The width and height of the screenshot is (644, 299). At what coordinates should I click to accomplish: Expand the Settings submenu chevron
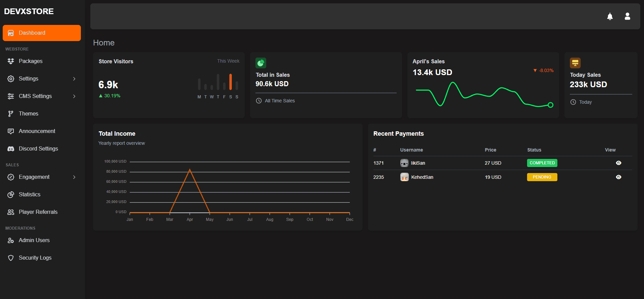click(74, 79)
